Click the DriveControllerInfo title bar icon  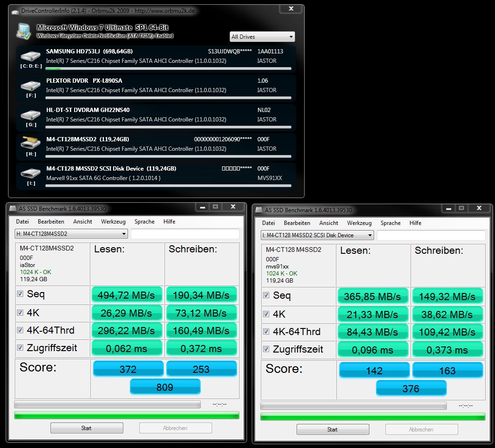pos(15,12)
